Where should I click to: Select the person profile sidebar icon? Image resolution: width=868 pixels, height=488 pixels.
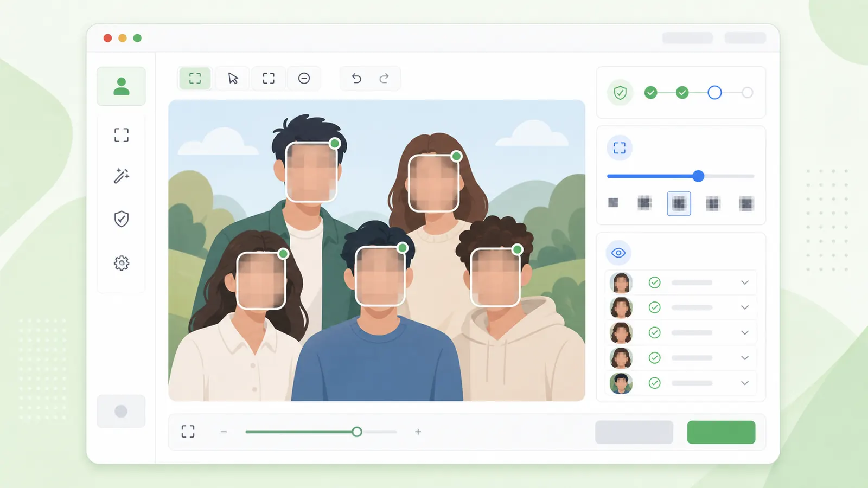(121, 86)
